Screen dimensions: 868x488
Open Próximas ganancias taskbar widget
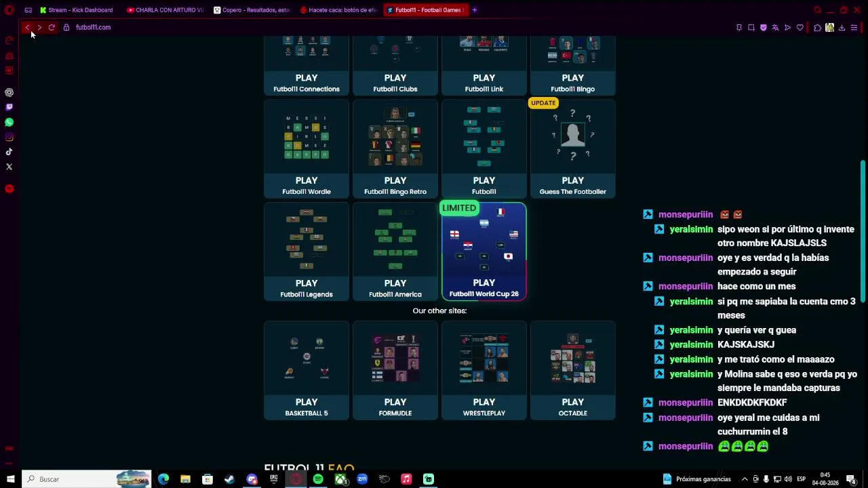click(697, 479)
